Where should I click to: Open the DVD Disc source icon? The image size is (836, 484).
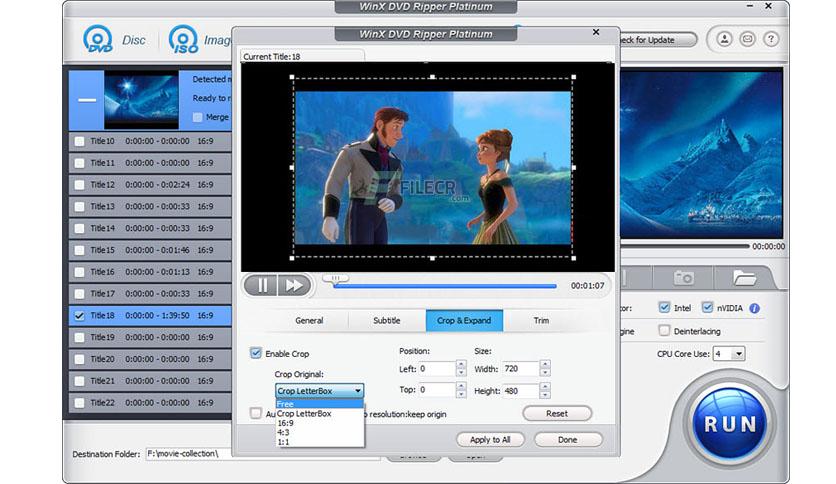[98, 39]
